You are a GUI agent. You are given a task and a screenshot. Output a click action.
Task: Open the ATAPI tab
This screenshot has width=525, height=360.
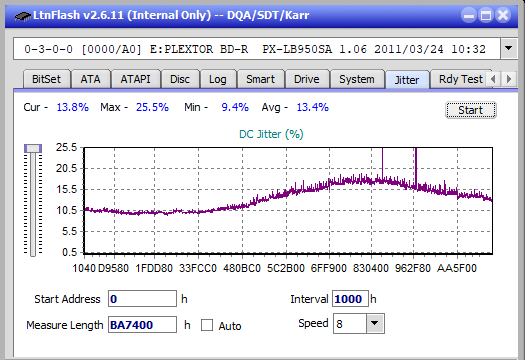pyautogui.click(x=135, y=79)
